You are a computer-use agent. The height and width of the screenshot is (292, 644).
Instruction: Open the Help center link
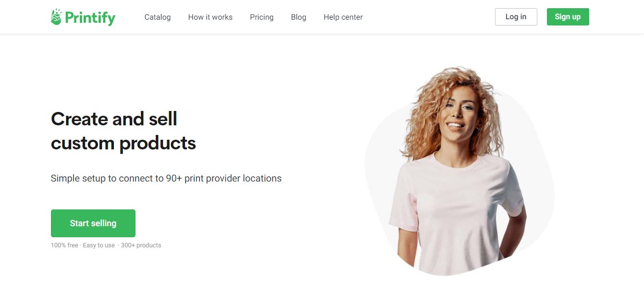pyautogui.click(x=343, y=17)
